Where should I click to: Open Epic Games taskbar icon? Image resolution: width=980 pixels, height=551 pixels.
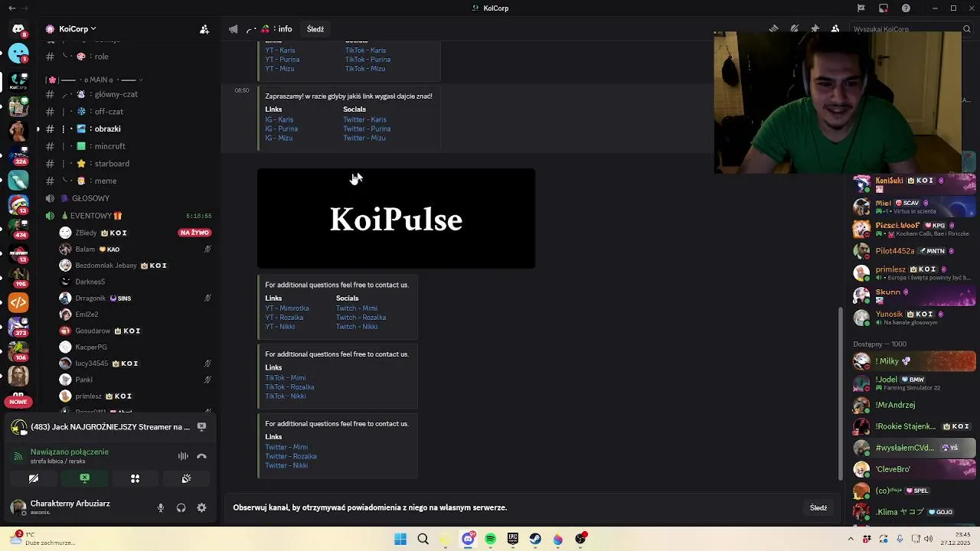513,539
